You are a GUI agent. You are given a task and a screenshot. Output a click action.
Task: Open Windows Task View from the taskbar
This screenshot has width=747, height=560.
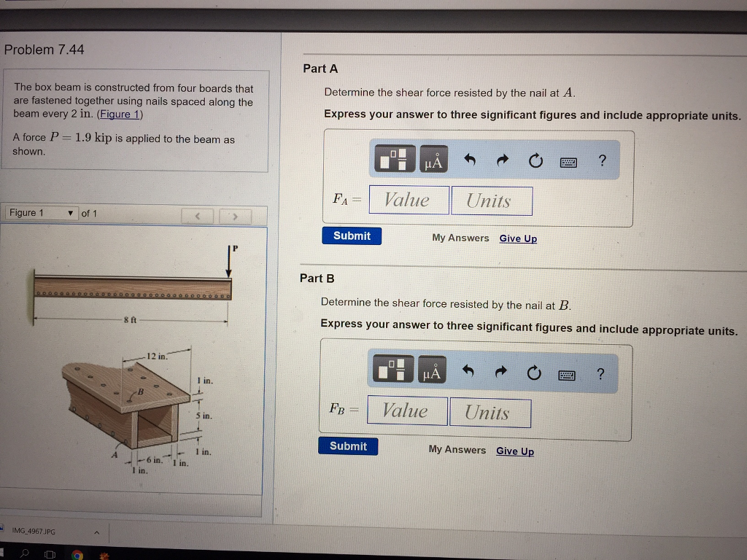tap(48, 556)
